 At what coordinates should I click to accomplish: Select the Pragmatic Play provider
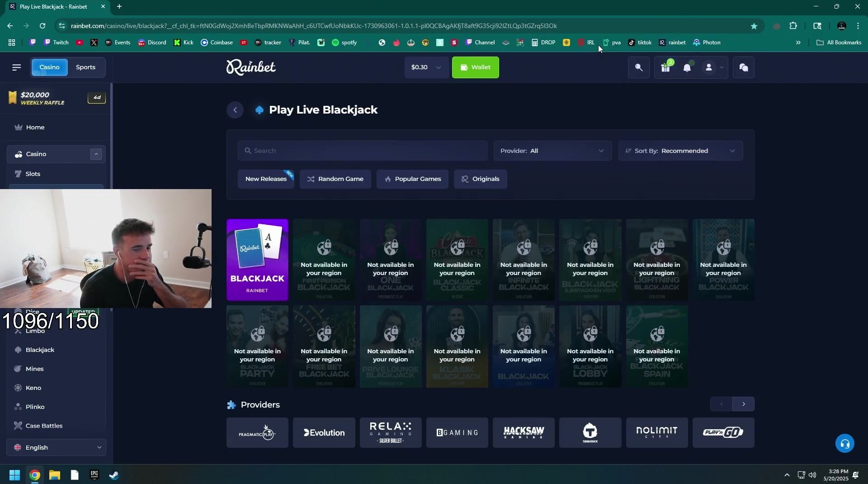click(x=257, y=433)
